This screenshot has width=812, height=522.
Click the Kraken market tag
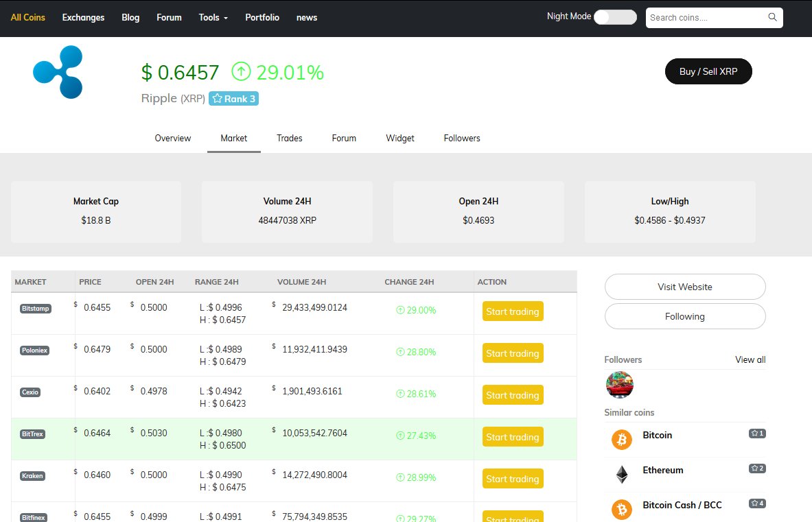[32, 476]
